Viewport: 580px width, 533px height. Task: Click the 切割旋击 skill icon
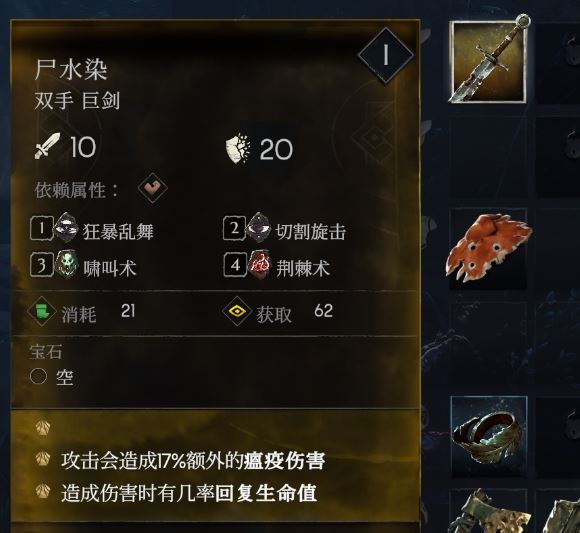(x=259, y=226)
